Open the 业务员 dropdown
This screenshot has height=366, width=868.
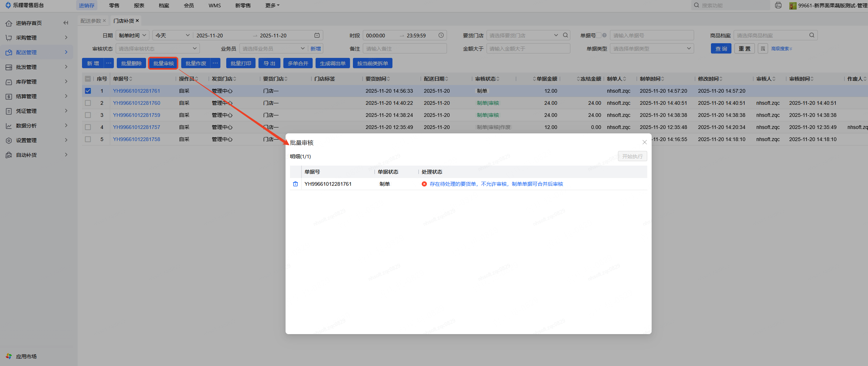coord(273,48)
